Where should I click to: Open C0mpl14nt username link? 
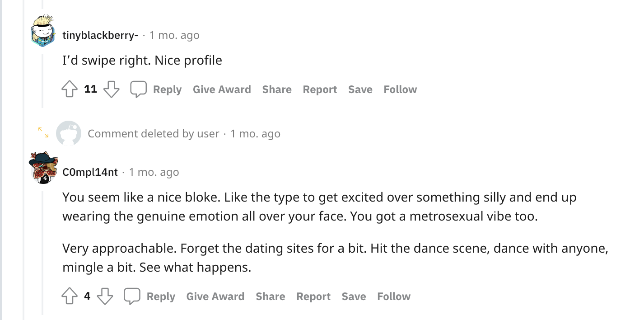90,172
